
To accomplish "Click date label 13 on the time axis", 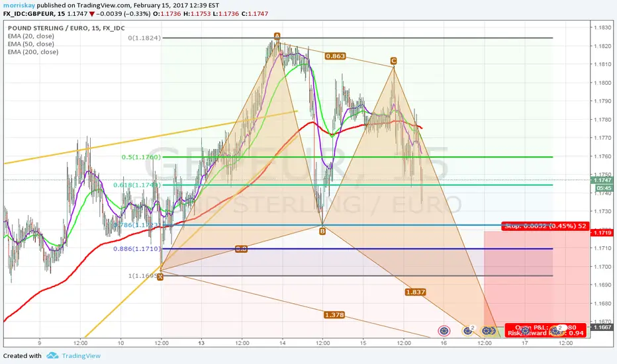I will (201, 343).
